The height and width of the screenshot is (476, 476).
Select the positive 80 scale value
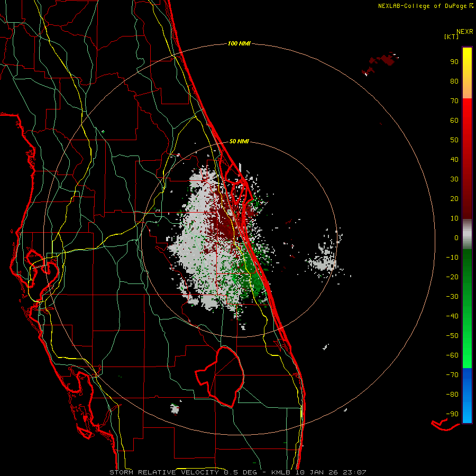pyautogui.click(x=454, y=81)
